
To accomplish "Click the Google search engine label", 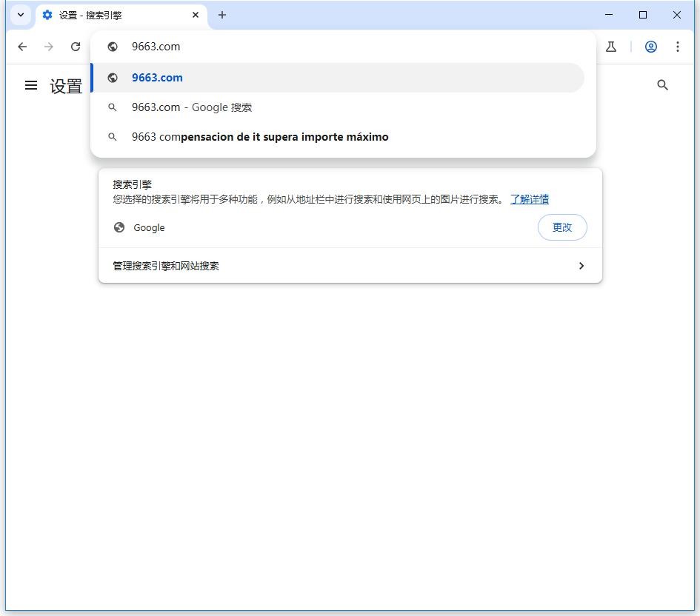I will [149, 228].
